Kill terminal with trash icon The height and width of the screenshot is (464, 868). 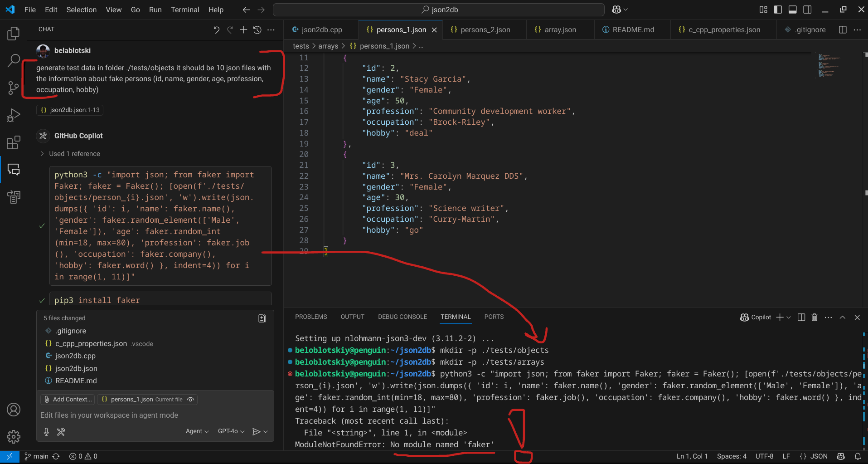(x=815, y=317)
